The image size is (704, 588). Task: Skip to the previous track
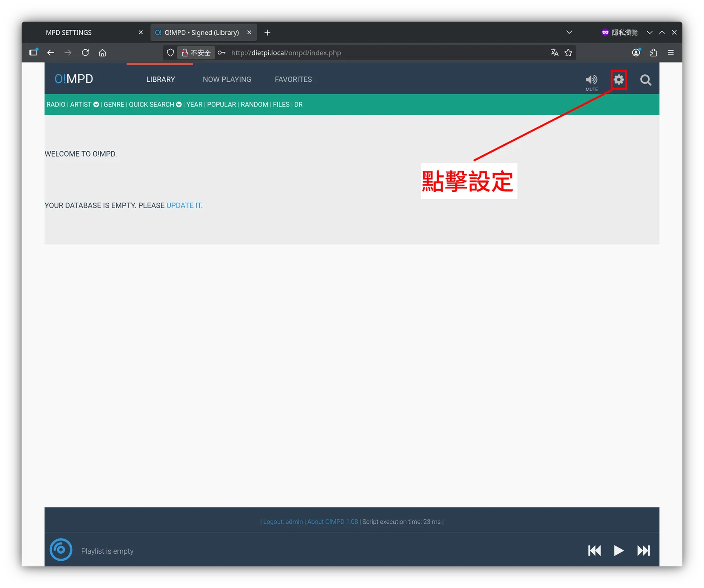point(594,551)
